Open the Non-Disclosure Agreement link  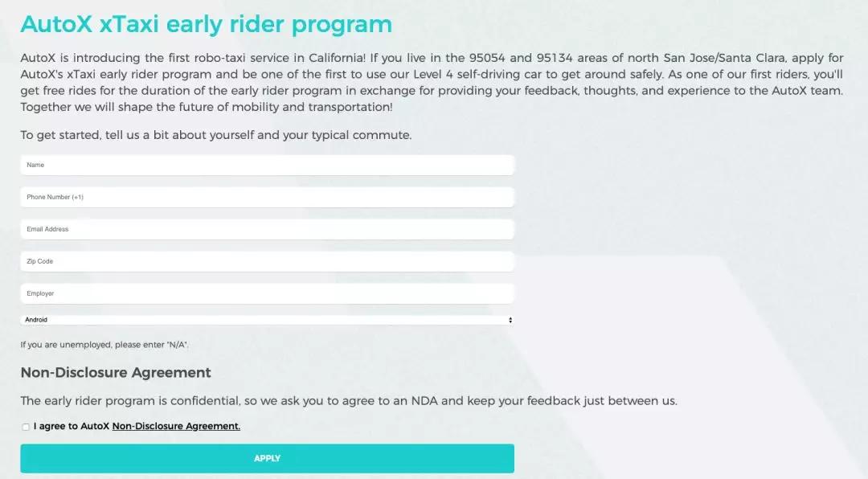[176, 426]
